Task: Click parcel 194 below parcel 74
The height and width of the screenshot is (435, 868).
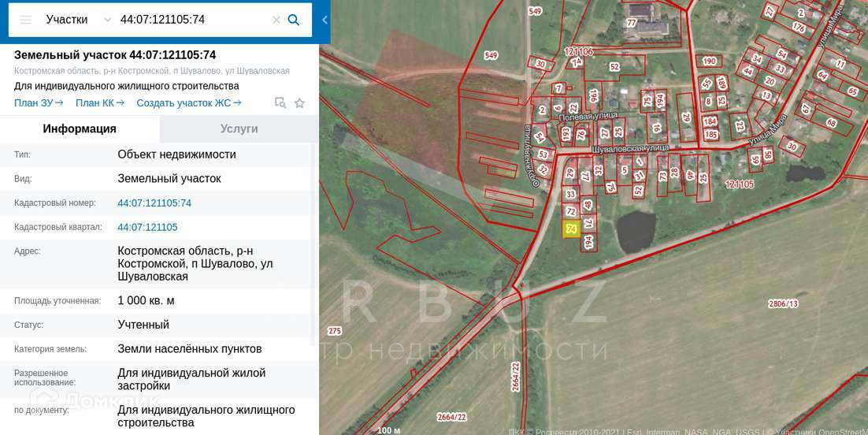Action: pos(588,242)
